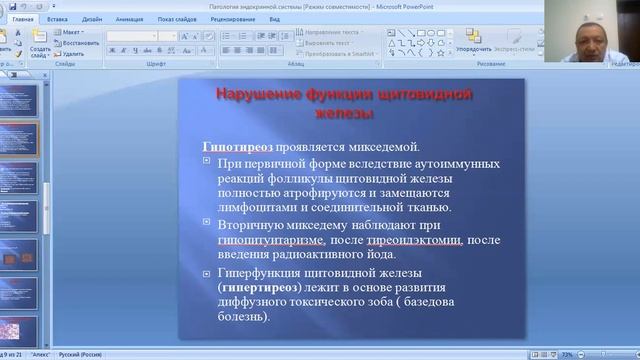Open the font size combo box

click(168, 36)
